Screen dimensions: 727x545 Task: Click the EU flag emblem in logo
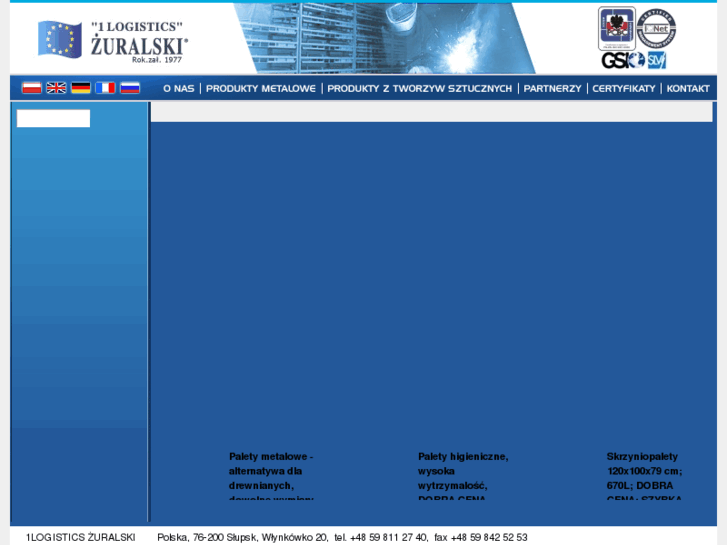click(x=60, y=39)
